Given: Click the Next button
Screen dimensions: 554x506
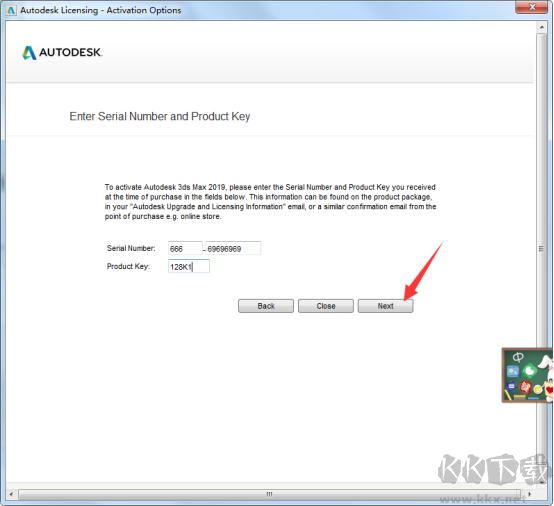Looking at the screenshot, I should pos(385,306).
